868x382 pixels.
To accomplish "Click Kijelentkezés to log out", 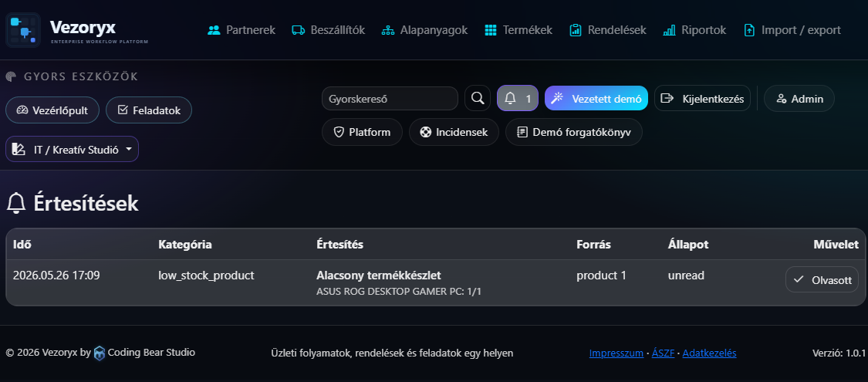I will [702, 99].
